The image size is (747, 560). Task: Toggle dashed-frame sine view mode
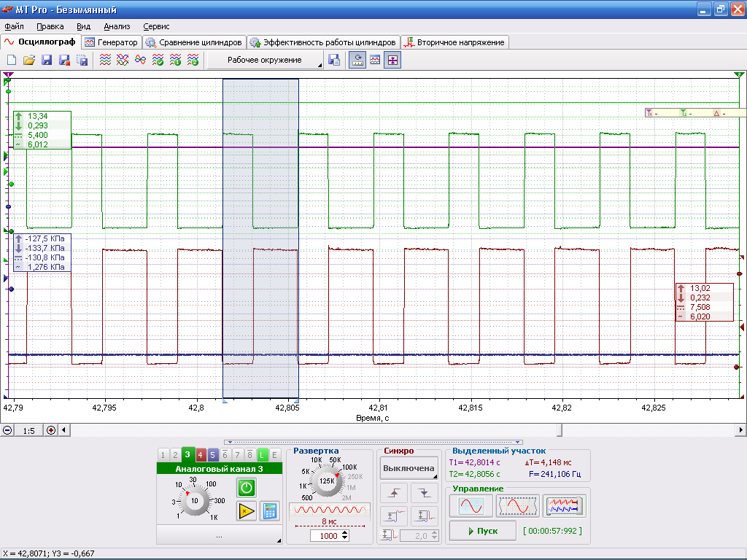(x=517, y=506)
